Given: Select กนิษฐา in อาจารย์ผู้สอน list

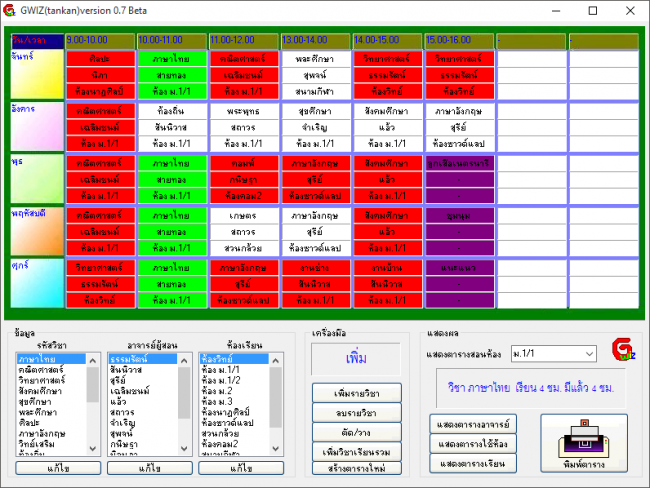Looking at the screenshot, I should point(143,444).
